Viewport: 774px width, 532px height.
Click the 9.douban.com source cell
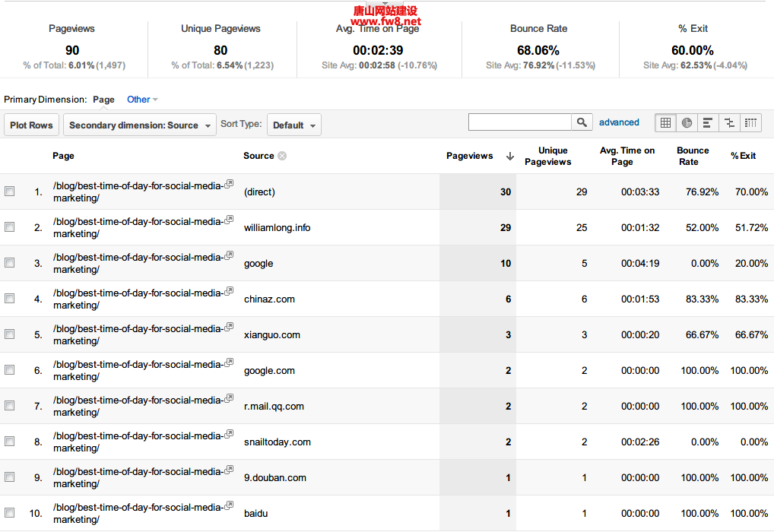click(x=275, y=478)
